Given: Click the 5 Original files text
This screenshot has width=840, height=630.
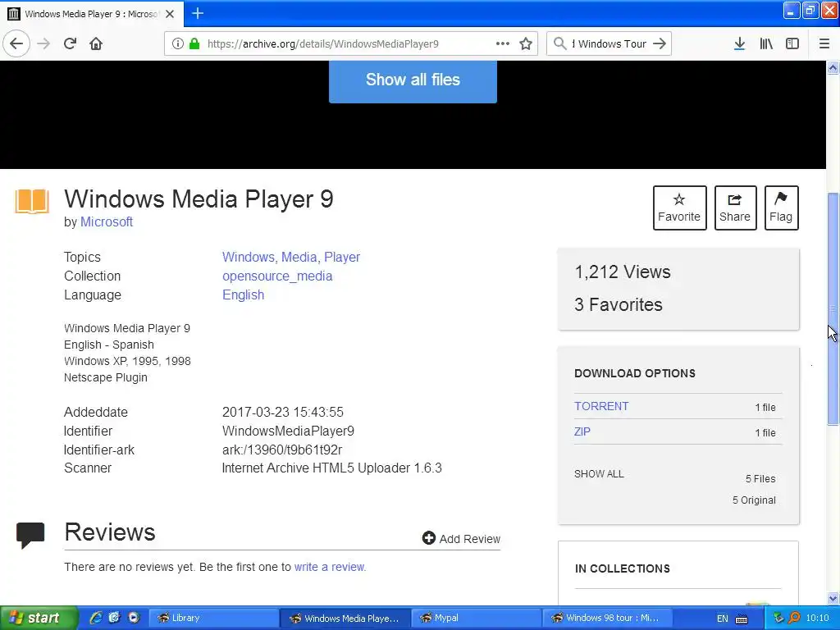Looking at the screenshot, I should click(755, 500).
